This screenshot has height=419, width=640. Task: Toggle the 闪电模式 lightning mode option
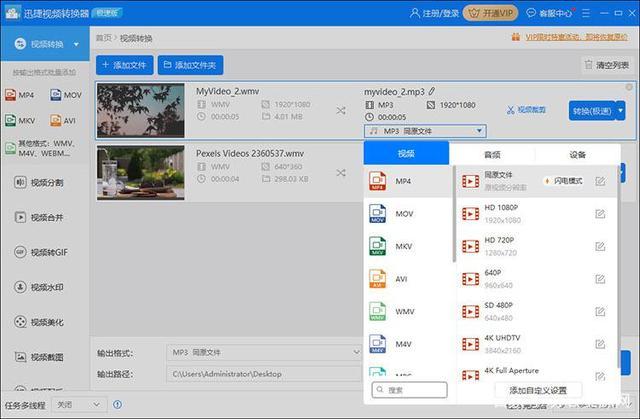click(x=564, y=181)
